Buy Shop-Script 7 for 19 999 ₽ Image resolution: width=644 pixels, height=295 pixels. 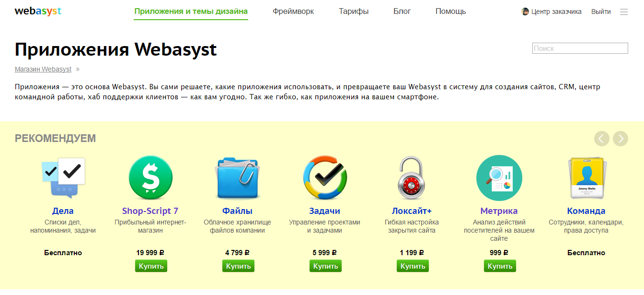(151, 266)
